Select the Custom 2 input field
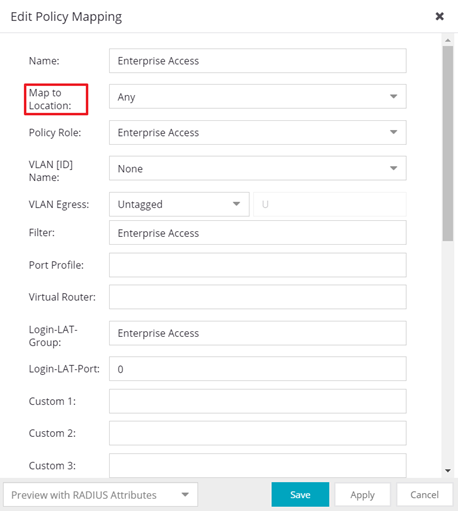The width and height of the screenshot is (458, 511). 258,433
